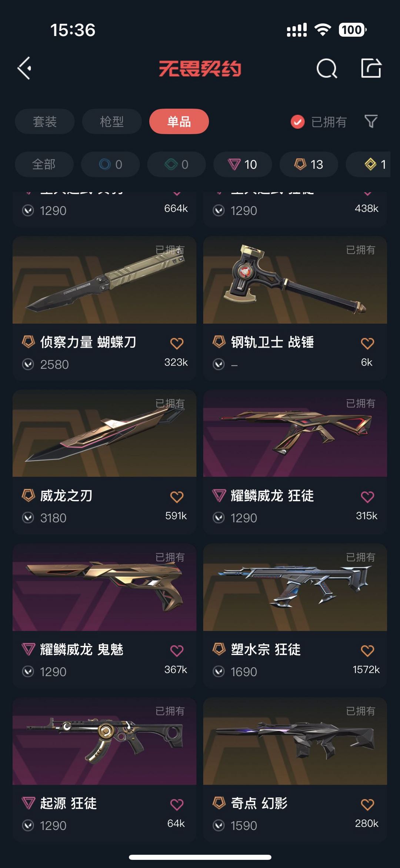The image size is (400, 868).
Task: Open search with the magnifier icon
Action: pyautogui.click(x=327, y=68)
